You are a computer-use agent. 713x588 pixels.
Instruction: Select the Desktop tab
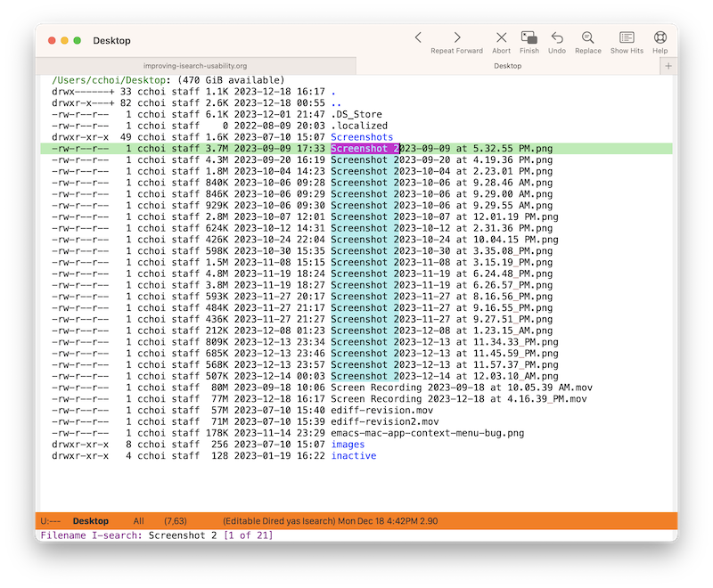[x=507, y=66]
